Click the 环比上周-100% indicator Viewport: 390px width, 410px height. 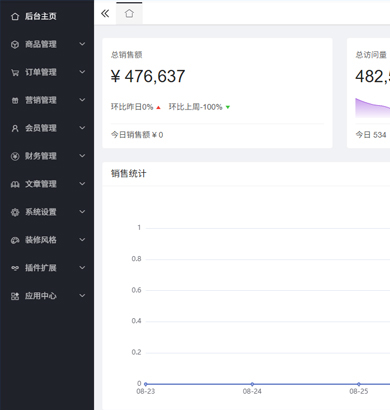199,107
